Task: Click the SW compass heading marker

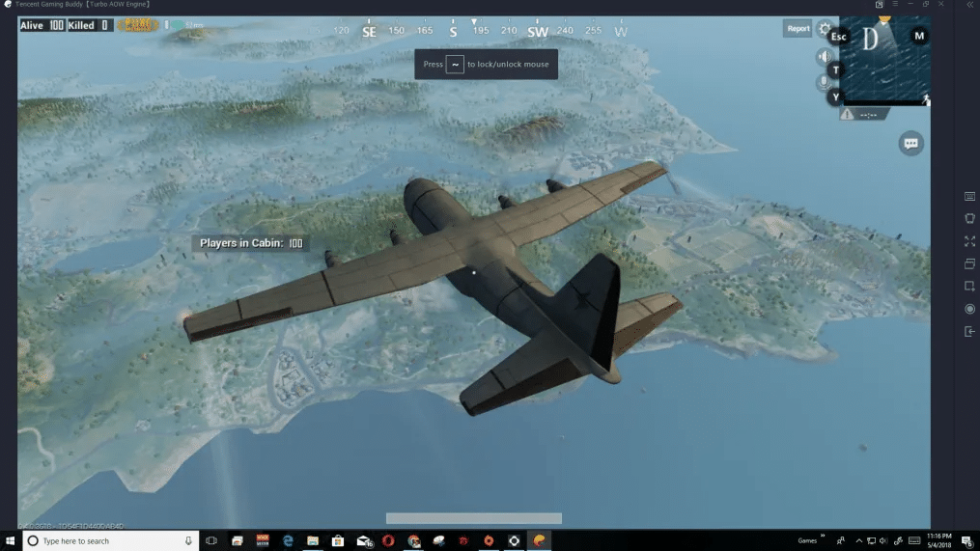Action: click(x=538, y=31)
